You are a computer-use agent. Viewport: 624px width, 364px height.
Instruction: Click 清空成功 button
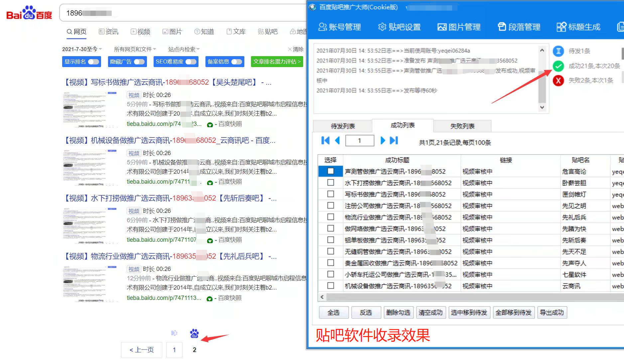click(x=431, y=313)
